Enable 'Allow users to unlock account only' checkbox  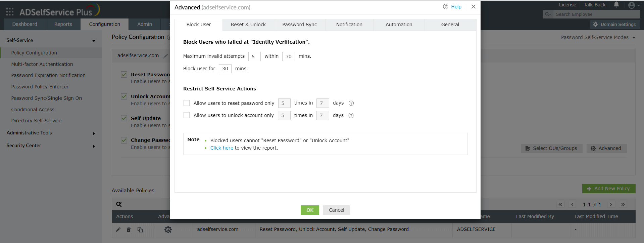click(187, 115)
